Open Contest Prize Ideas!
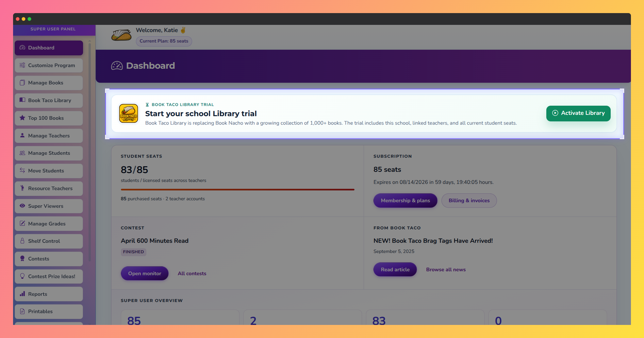The width and height of the screenshot is (644, 338). pyautogui.click(x=49, y=276)
